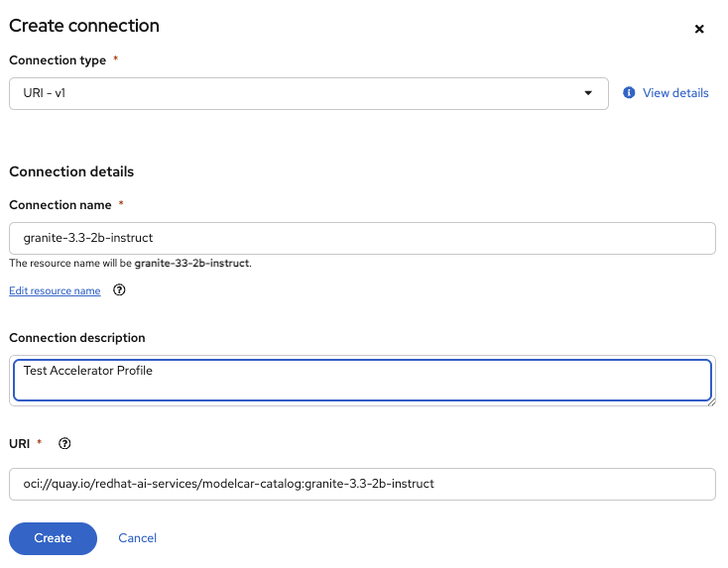Click the help icon next to the URI label
Viewport: 728px width, 568px height.
pos(65,443)
